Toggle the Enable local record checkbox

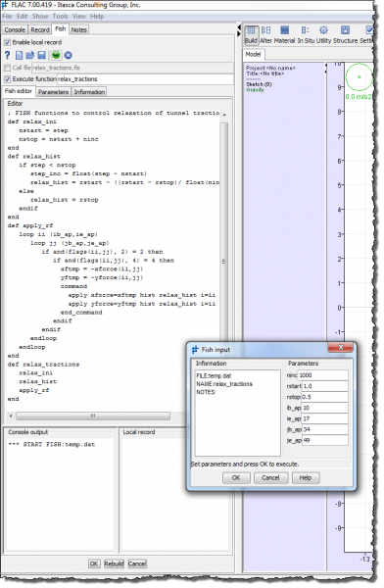(x=8, y=42)
